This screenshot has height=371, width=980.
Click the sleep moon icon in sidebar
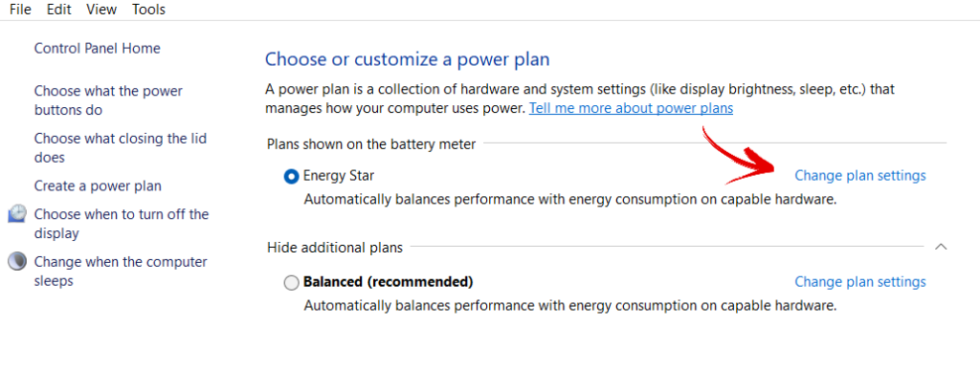[17, 261]
